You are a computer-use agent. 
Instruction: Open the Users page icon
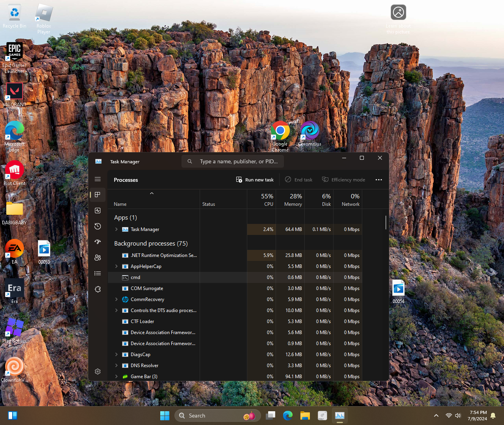click(x=98, y=258)
